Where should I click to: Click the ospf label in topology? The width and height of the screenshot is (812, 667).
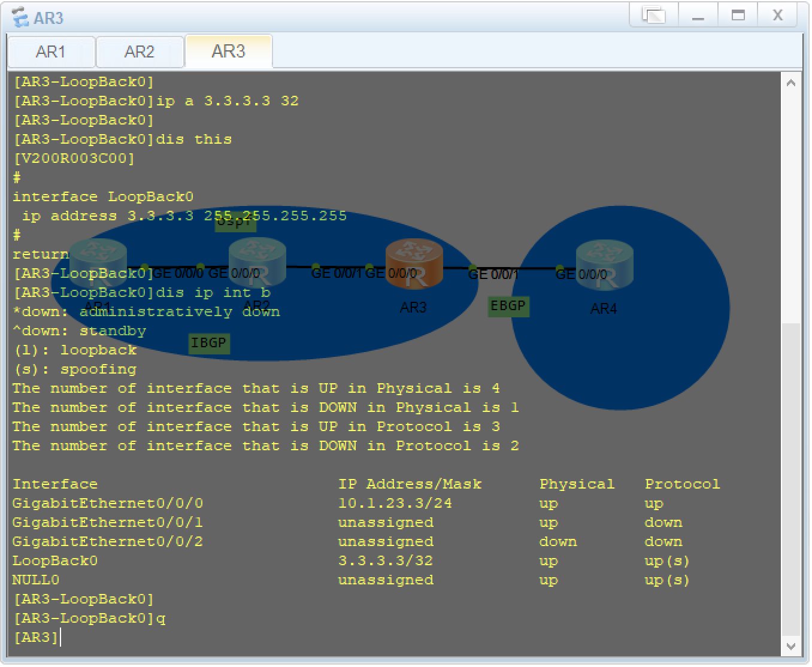(235, 222)
